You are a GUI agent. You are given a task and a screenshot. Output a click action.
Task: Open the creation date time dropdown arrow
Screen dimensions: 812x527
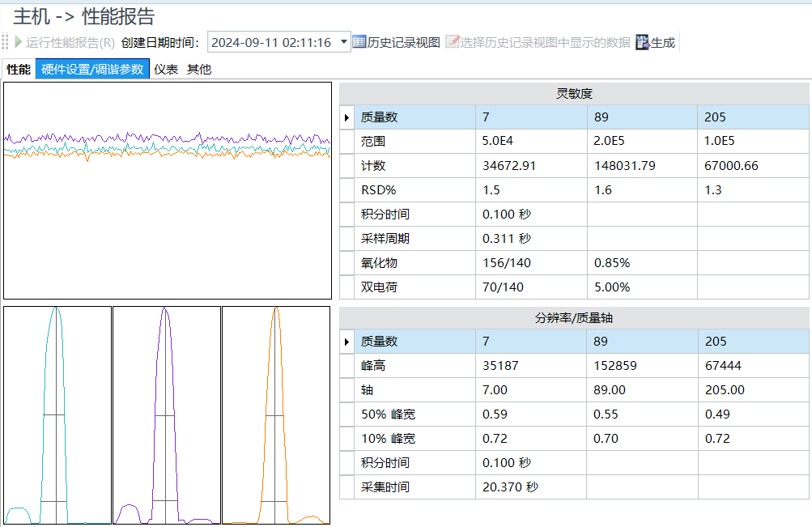tap(344, 42)
